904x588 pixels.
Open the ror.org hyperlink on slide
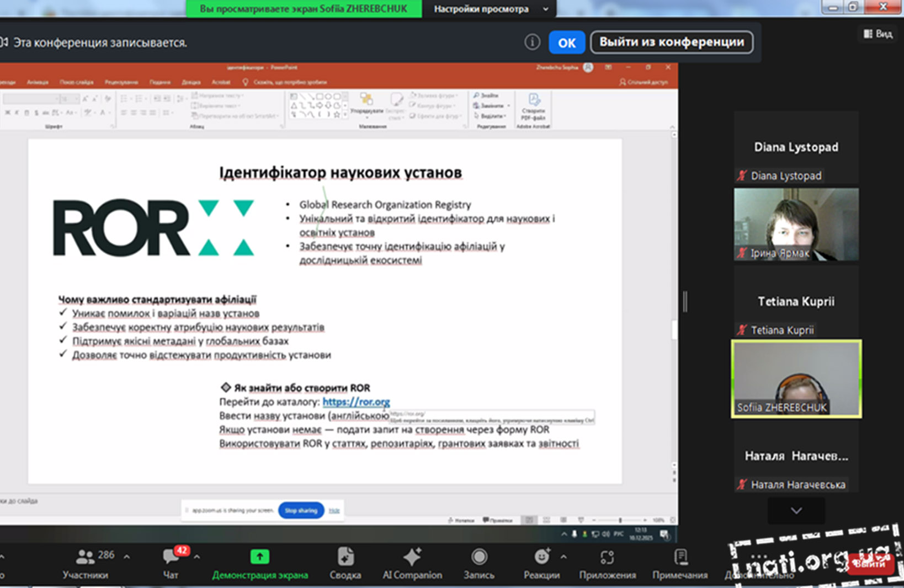[356, 402]
